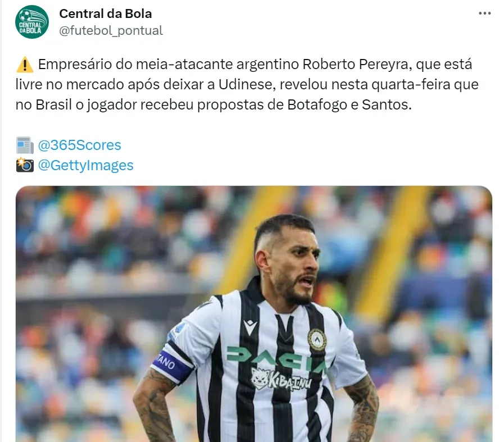This screenshot has height=442, width=504.
Task: Click the camera emoji beside @GettyImages
Action: pos(25,165)
